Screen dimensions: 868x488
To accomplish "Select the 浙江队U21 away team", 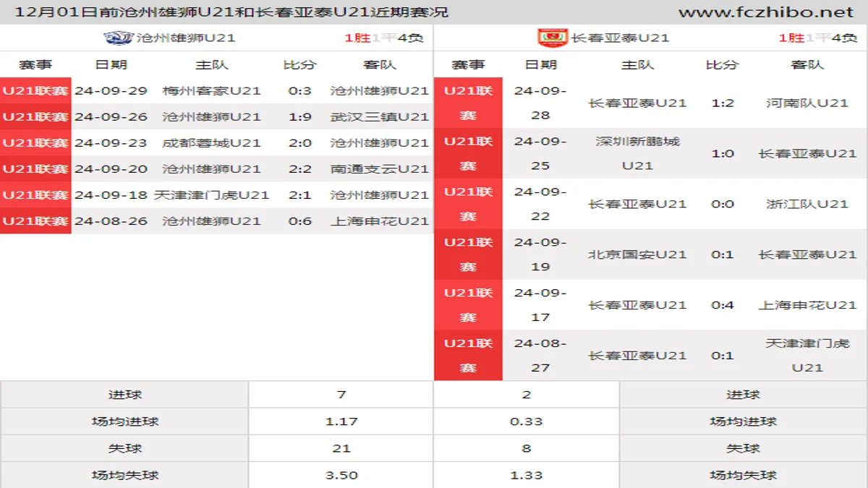I will click(807, 204).
